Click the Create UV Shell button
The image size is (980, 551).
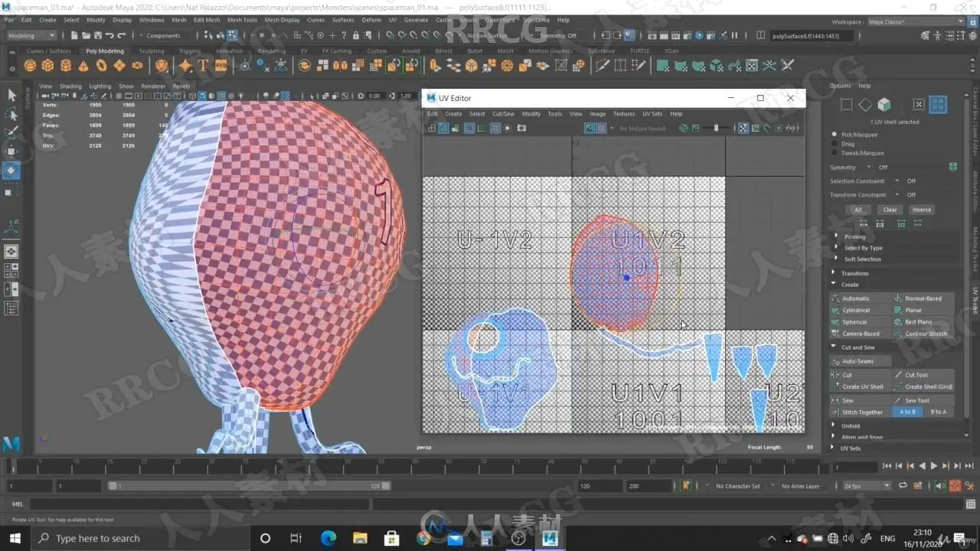[x=861, y=386]
